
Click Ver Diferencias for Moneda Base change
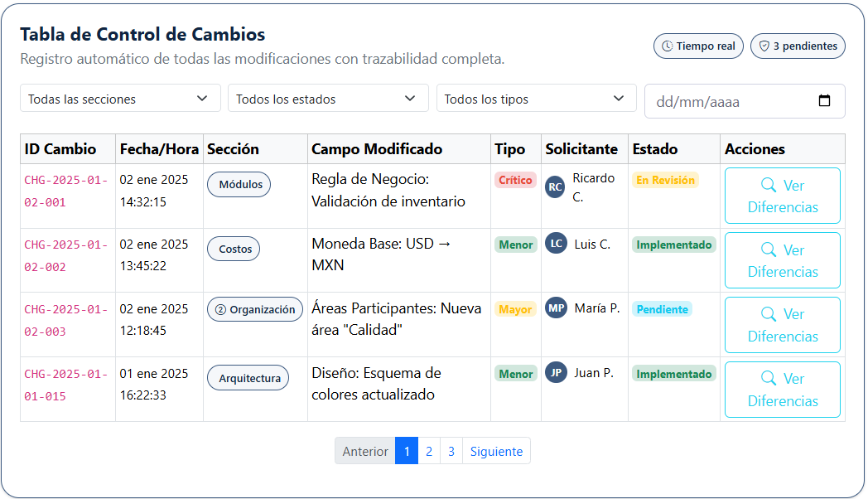[783, 260]
